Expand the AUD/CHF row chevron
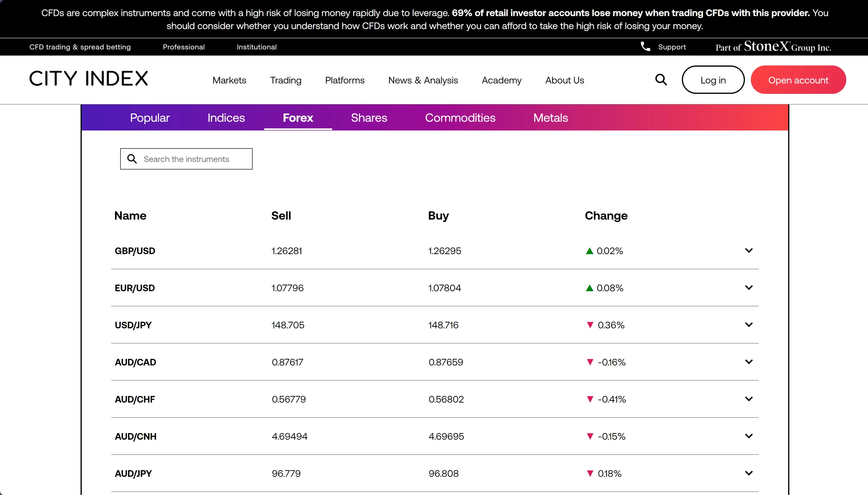This screenshot has height=495, width=868. coord(749,399)
